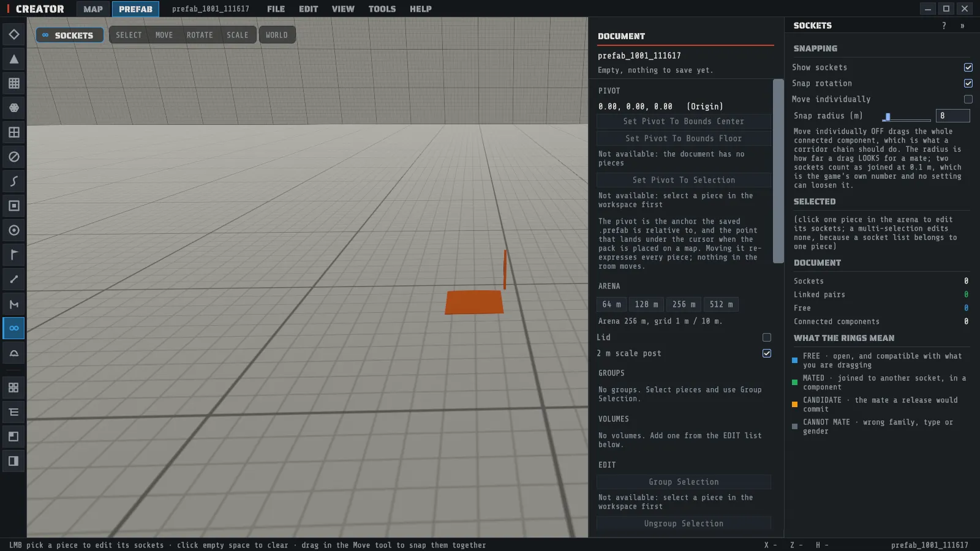Toggle Snap rotation checkbox
980x551 pixels.
[968, 83]
